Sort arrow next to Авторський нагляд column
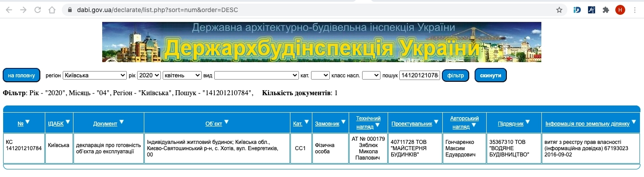Screen dimensions: 644x177 click(474, 125)
